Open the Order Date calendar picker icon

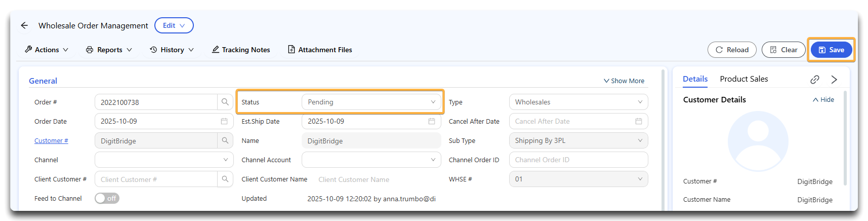pos(224,122)
